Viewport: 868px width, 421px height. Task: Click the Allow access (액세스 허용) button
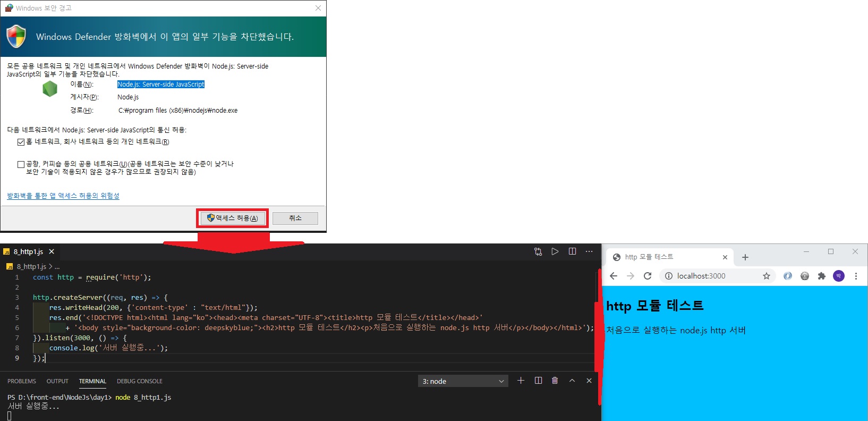pos(232,218)
